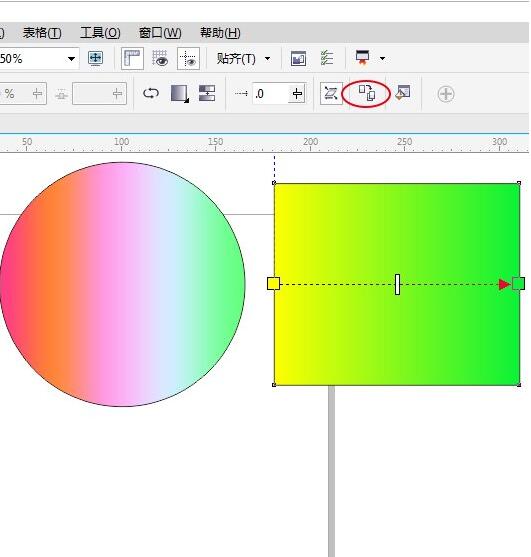Click the rectangle's top-left selection handle
This screenshot has width=531, height=557.
[x=274, y=183]
